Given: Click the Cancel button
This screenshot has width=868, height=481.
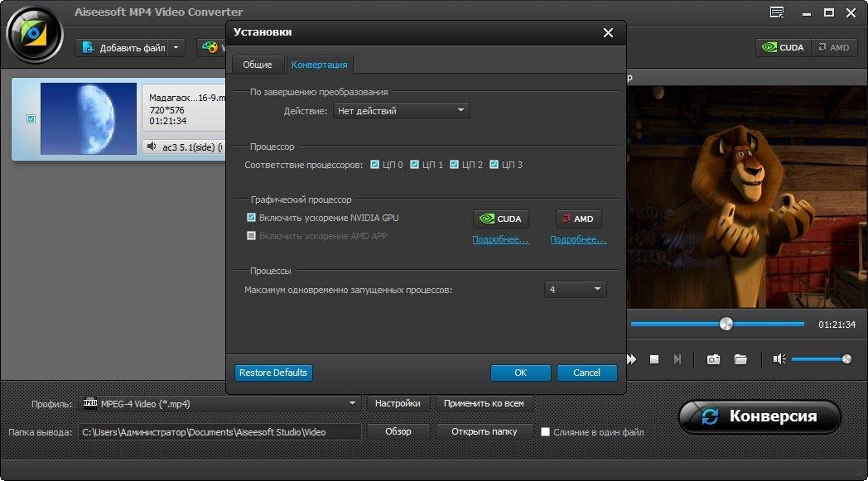Looking at the screenshot, I should coord(586,373).
